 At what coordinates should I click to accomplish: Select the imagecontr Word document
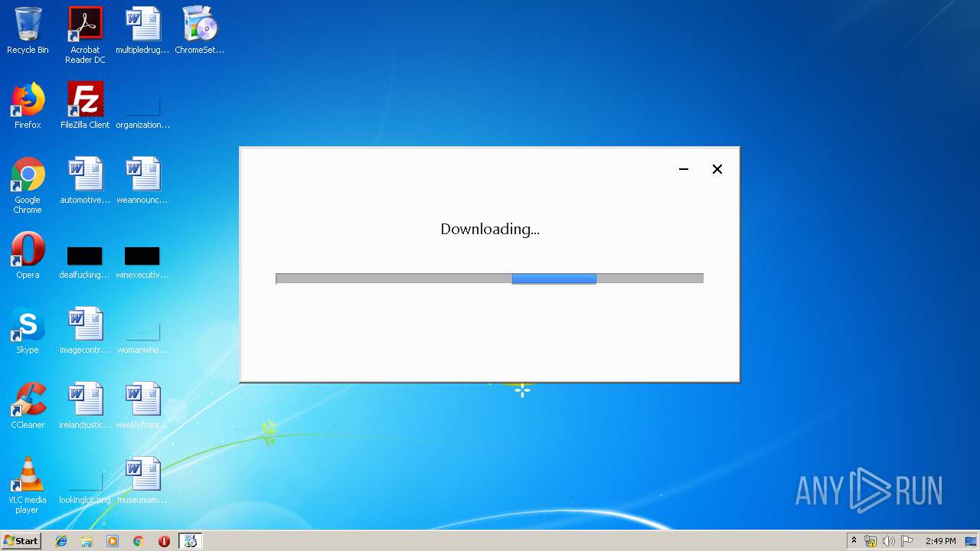point(85,331)
